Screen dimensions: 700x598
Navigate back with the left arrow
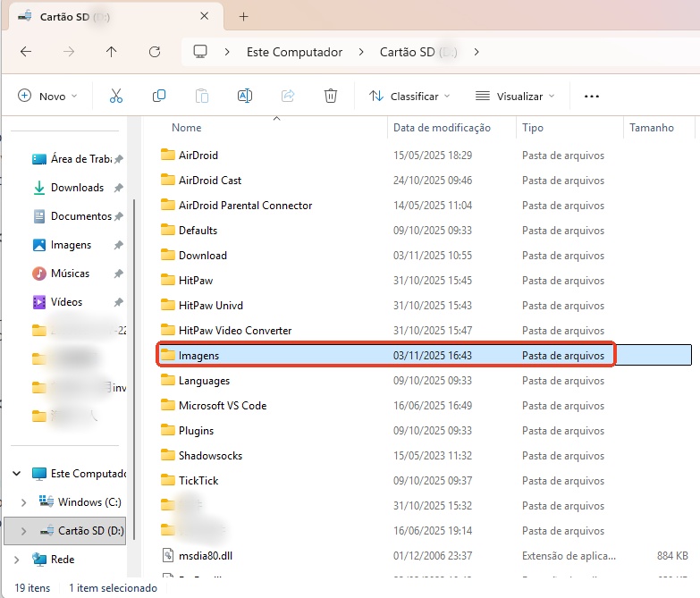point(26,52)
